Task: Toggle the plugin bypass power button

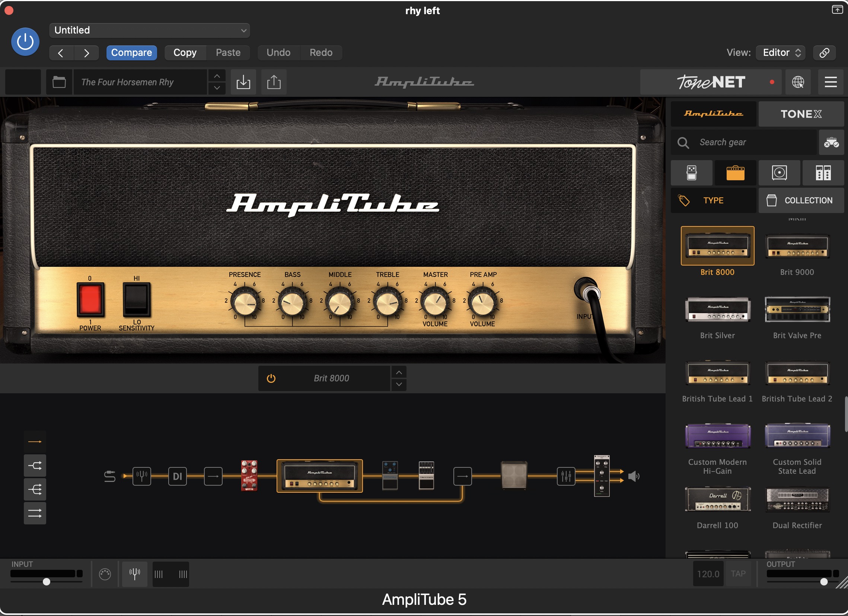Action: click(25, 41)
